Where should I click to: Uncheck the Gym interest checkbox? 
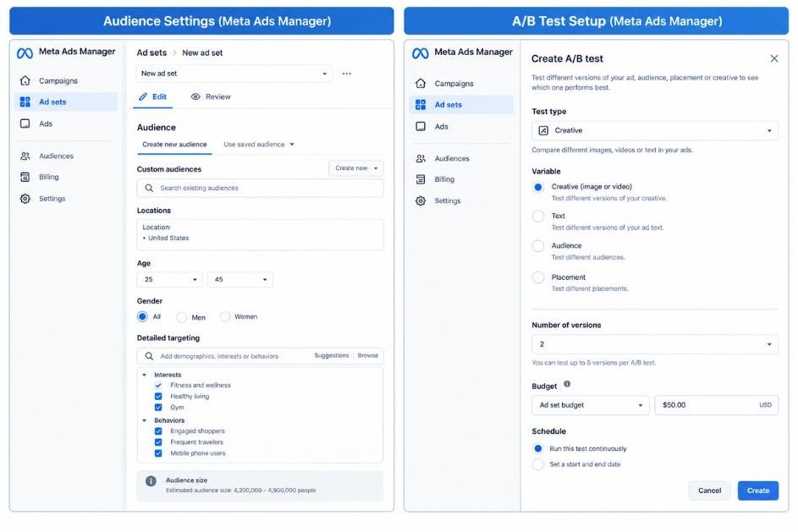coord(158,408)
